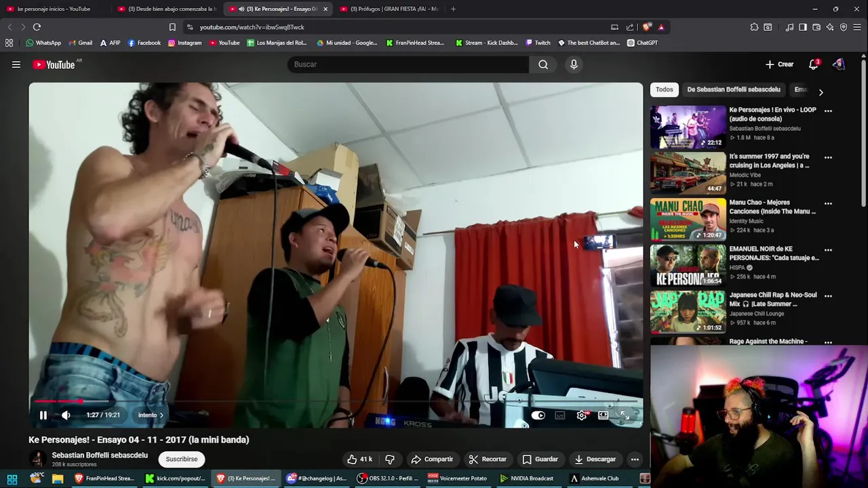Open options for 'Manu Chao - Mejores Canciones'
This screenshot has width=868, height=488.
828,203
